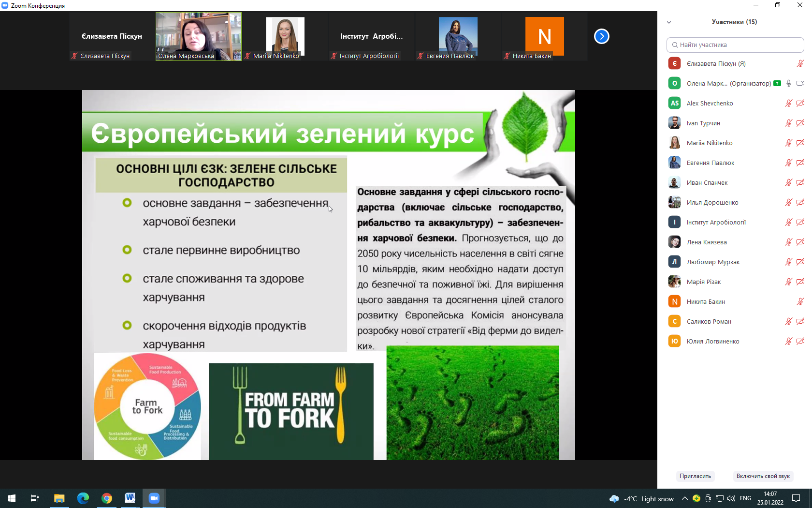This screenshot has height=508, width=812.
Task: Click the shared slide presentation area
Action: (x=329, y=275)
